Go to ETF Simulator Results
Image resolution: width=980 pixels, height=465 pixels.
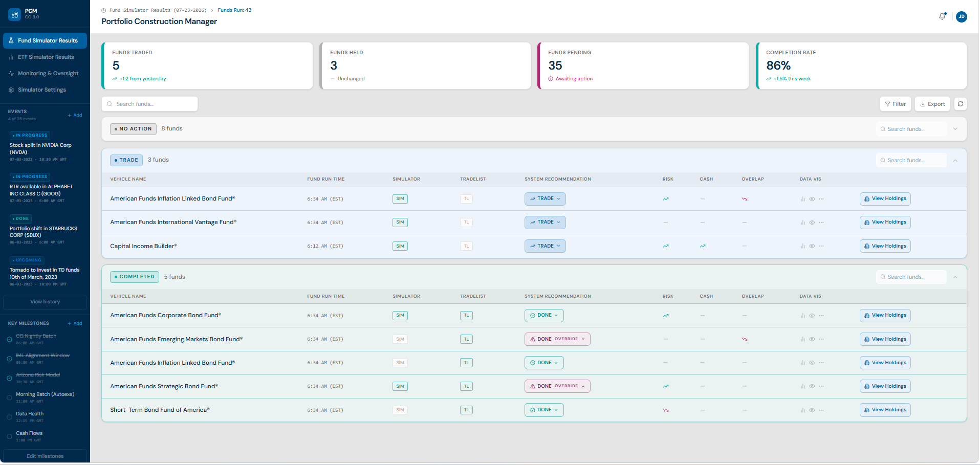pyautogui.click(x=45, y=57)
